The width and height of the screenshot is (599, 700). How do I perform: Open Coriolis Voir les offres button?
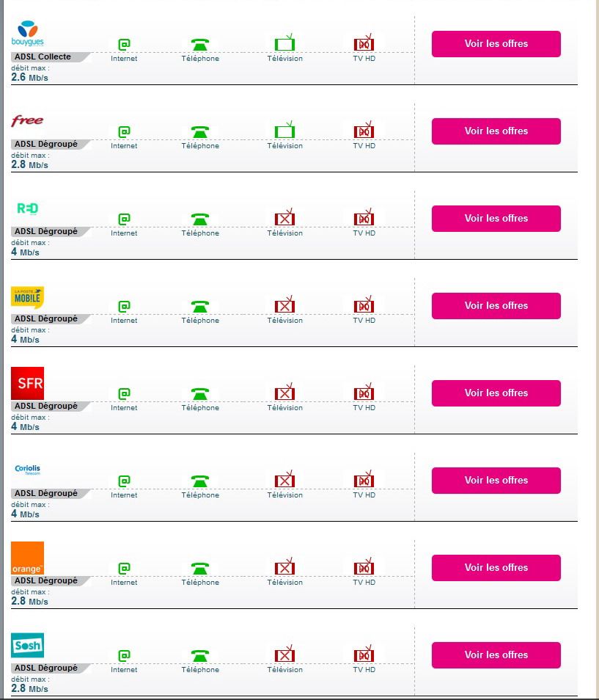(496, 481)
